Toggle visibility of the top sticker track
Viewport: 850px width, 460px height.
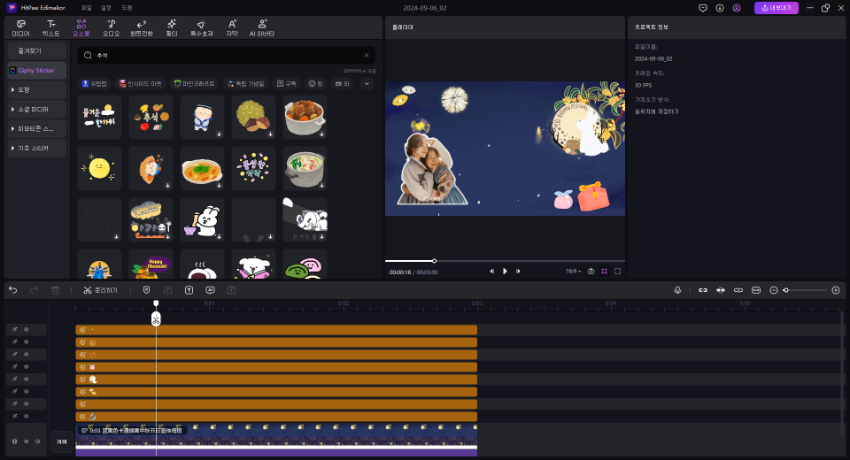27,329
